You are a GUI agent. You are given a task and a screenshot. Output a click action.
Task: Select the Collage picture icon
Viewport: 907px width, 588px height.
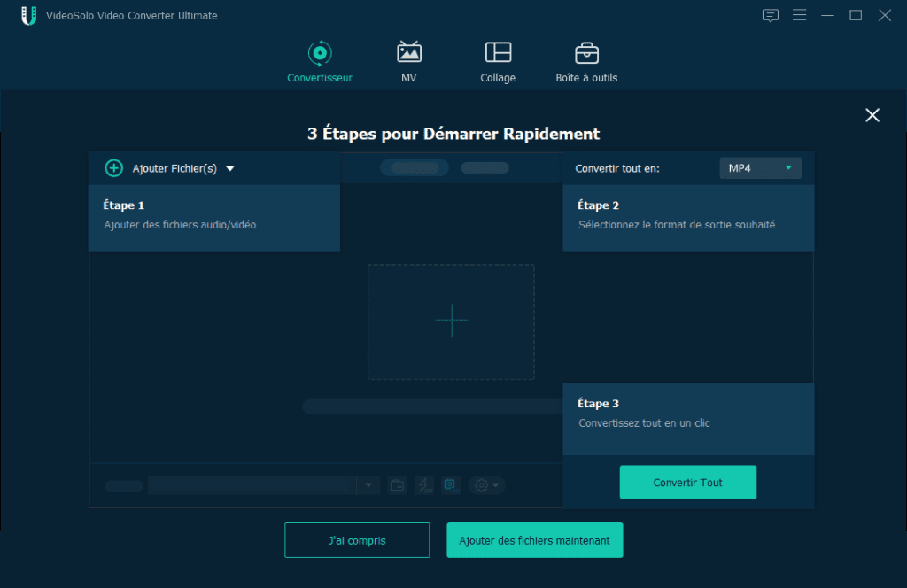[497, 53]
